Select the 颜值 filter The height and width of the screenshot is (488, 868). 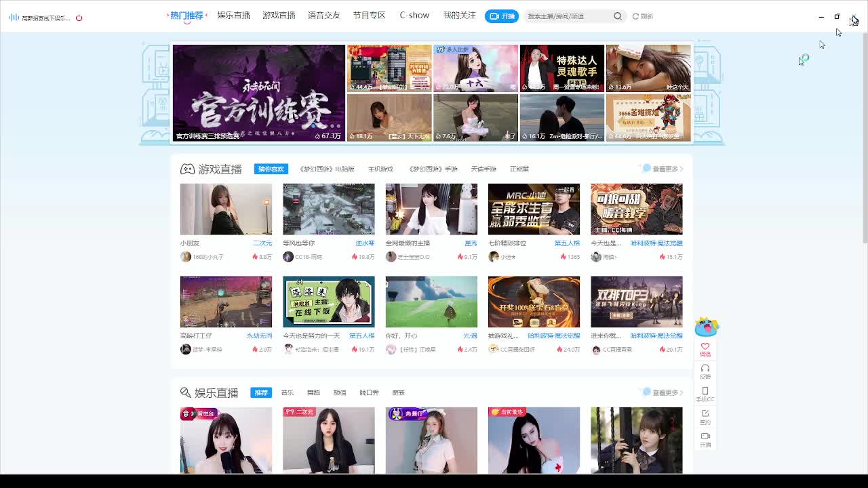340,392
